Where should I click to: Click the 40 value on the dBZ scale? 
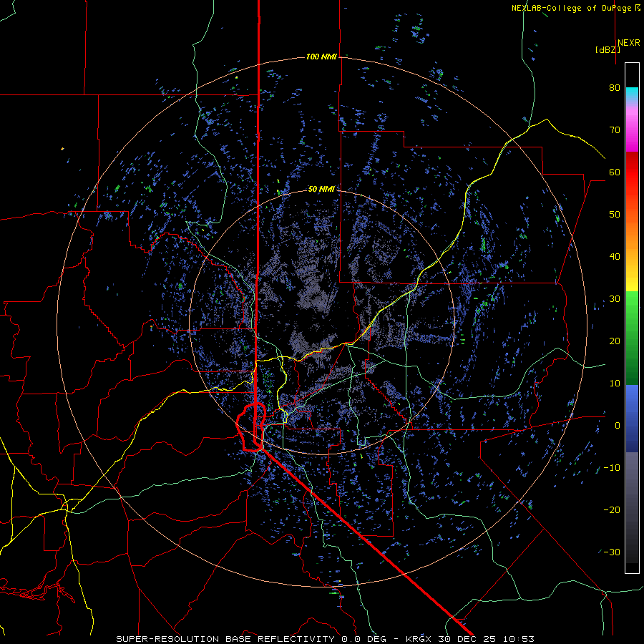[615, 257]
